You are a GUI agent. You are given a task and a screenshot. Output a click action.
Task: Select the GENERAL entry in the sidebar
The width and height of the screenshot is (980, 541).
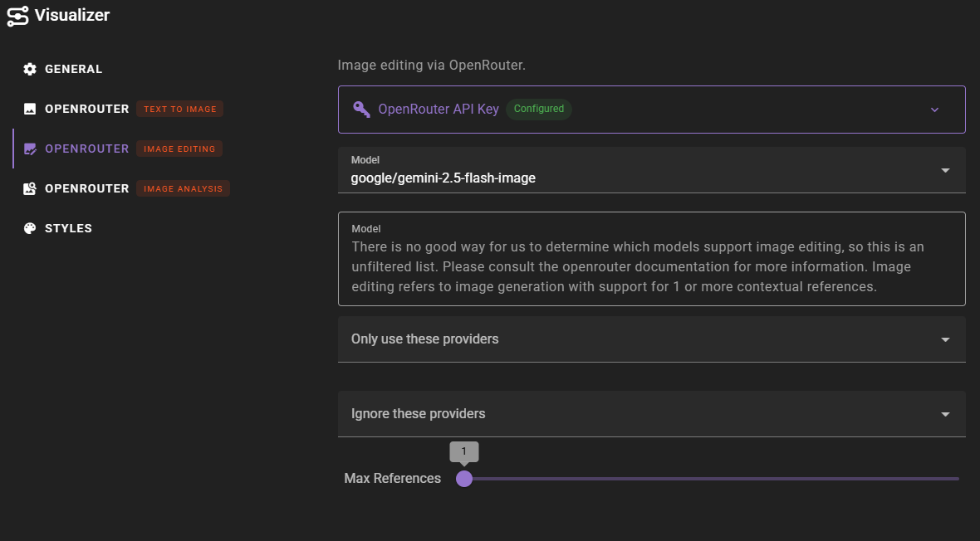(x=73, y=69)
